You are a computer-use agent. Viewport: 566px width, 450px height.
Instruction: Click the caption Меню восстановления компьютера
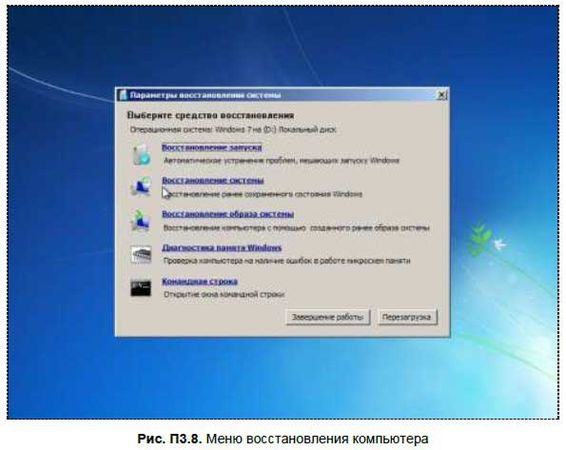(283, 439)
